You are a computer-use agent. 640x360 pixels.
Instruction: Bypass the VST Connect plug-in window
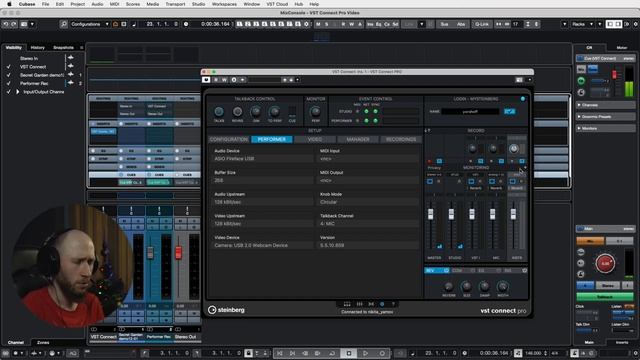[x=206, y=80]
